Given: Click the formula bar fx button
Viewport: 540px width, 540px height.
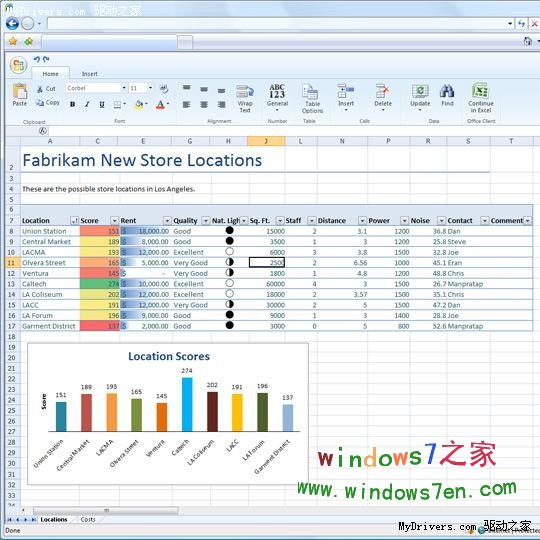Looking at the screenshot, I should (43, 131).
